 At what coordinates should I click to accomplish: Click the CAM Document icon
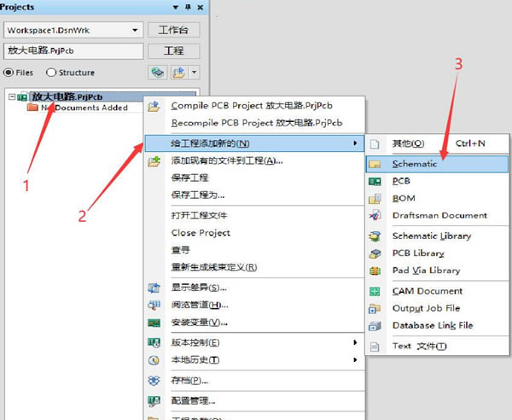[x=374, y=291]
